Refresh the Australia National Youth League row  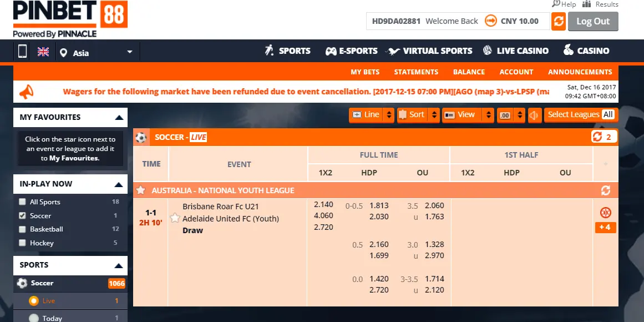click(605, 190)
